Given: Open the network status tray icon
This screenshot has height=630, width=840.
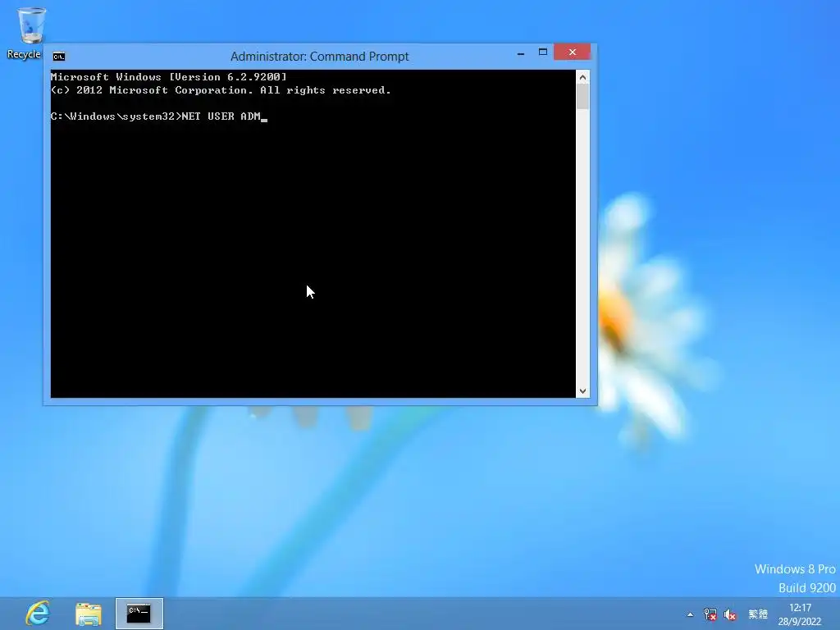Looking at the screenshot, I should click(710, 614).
